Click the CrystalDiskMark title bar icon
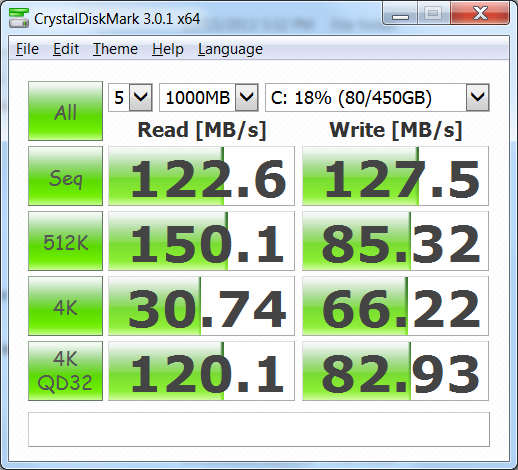Viewport: 518px width, 470px height. tap(19, 18)
